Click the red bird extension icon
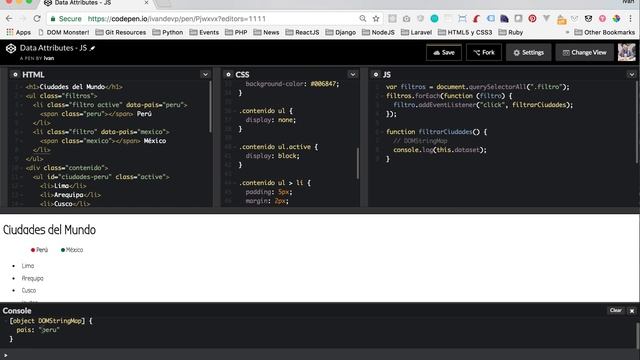This screenshot has height=360, width=640. (x=476, y=19)
